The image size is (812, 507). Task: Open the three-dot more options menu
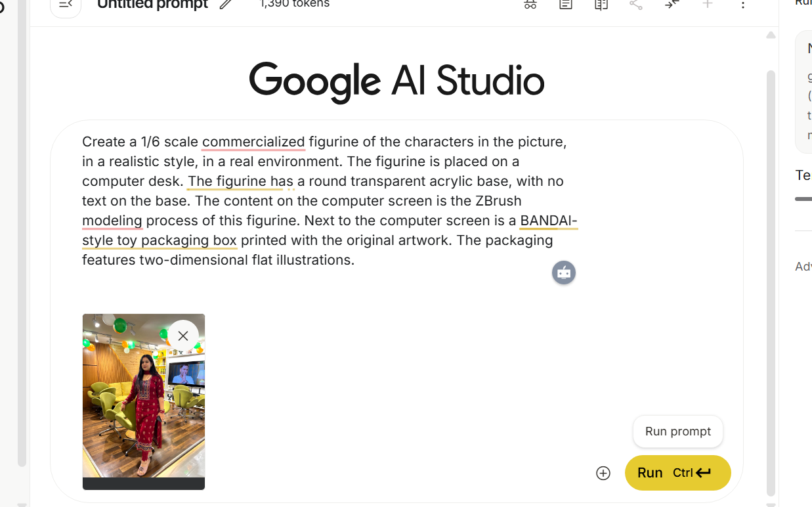(x=743, y=5)
